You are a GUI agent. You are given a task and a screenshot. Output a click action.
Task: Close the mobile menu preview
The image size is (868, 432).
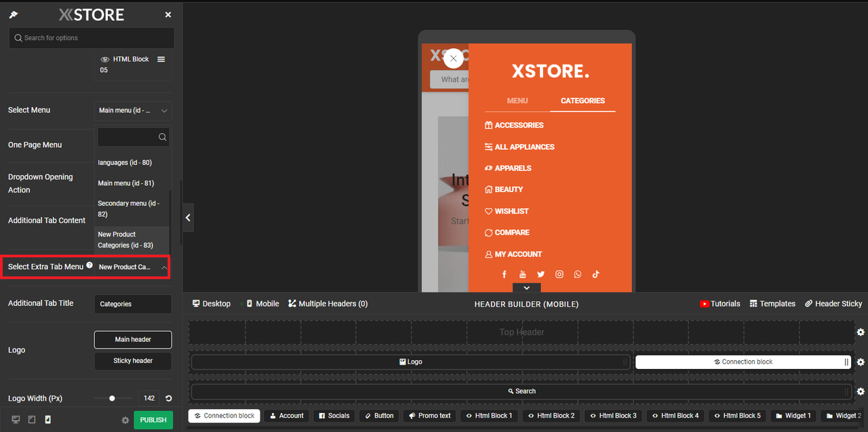click(454, 58)
